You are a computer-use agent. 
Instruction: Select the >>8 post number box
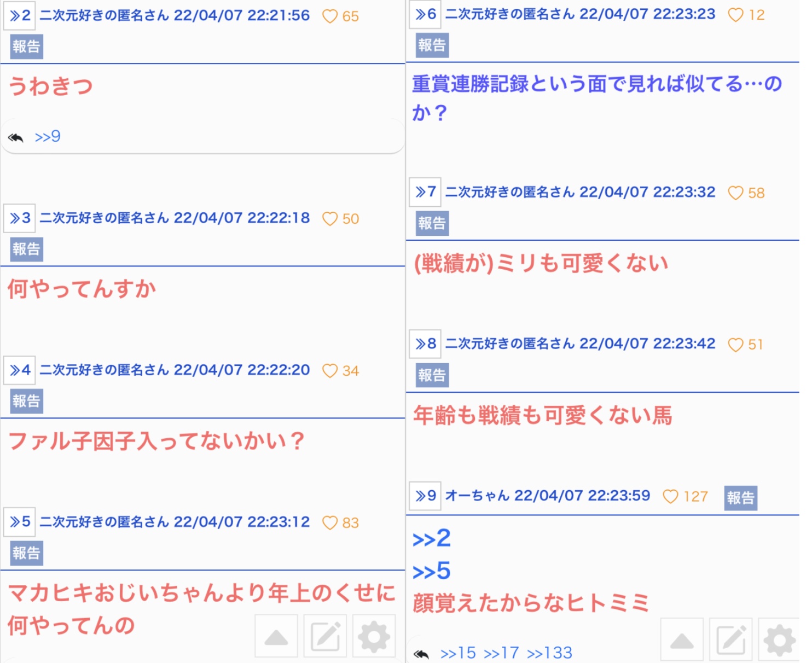(425, 344)
